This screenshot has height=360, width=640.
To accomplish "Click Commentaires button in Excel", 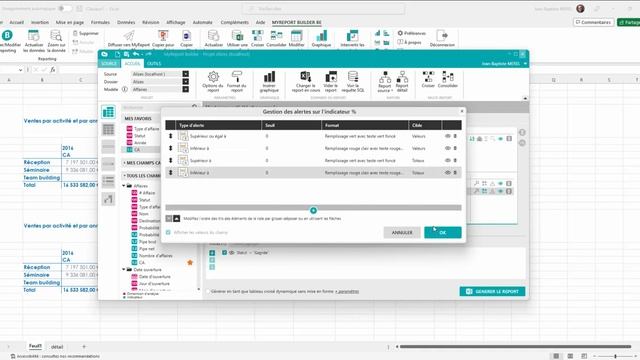I will (594, 22).
